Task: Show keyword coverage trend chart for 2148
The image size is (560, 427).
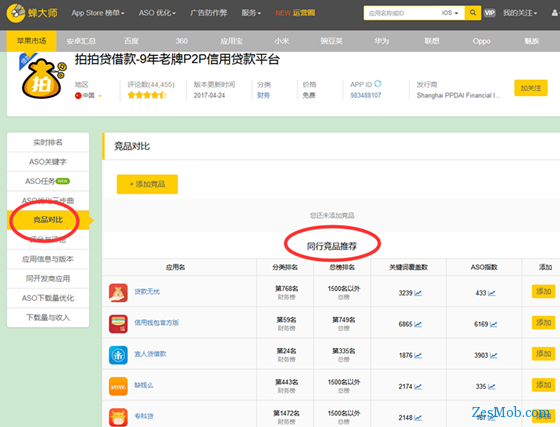Action: pos(418,417)
